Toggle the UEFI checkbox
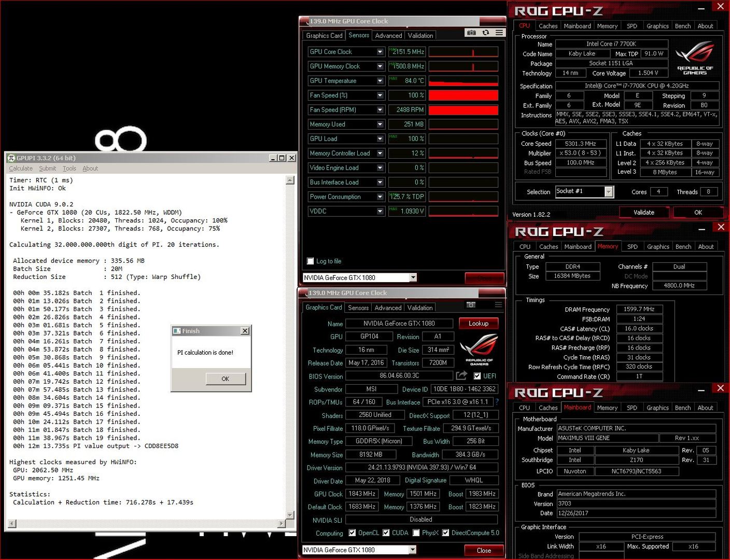Image resolution: width=730 pixels, height=560 pixels. (x=477, y=376)
